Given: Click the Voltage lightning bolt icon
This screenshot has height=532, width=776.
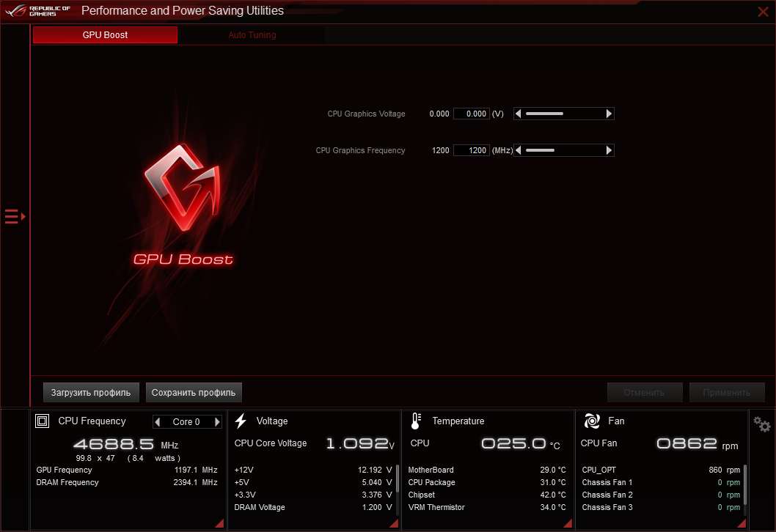Looking at the screenshot, I should pyautogui.click(x=241, y=421).
